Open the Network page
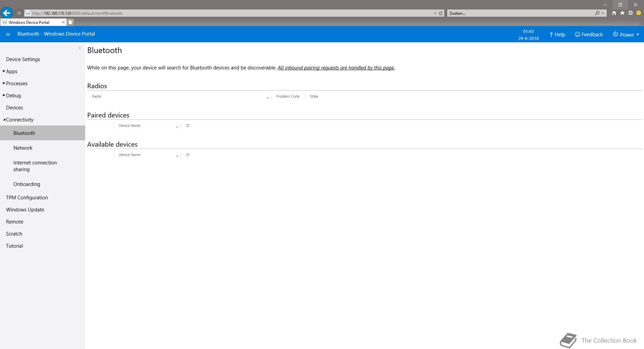The width and height of the screenshot is (644, 349). [23, 148]
